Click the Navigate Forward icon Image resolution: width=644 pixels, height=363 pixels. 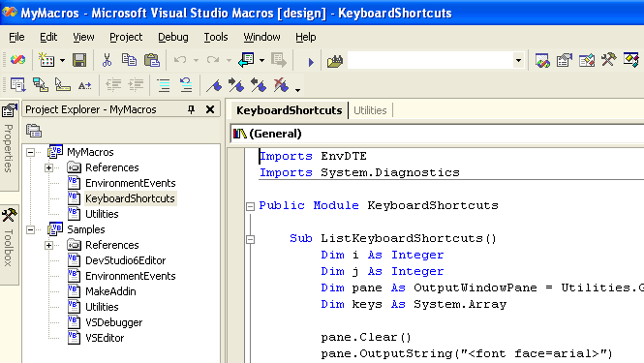(x=279, y=60)
